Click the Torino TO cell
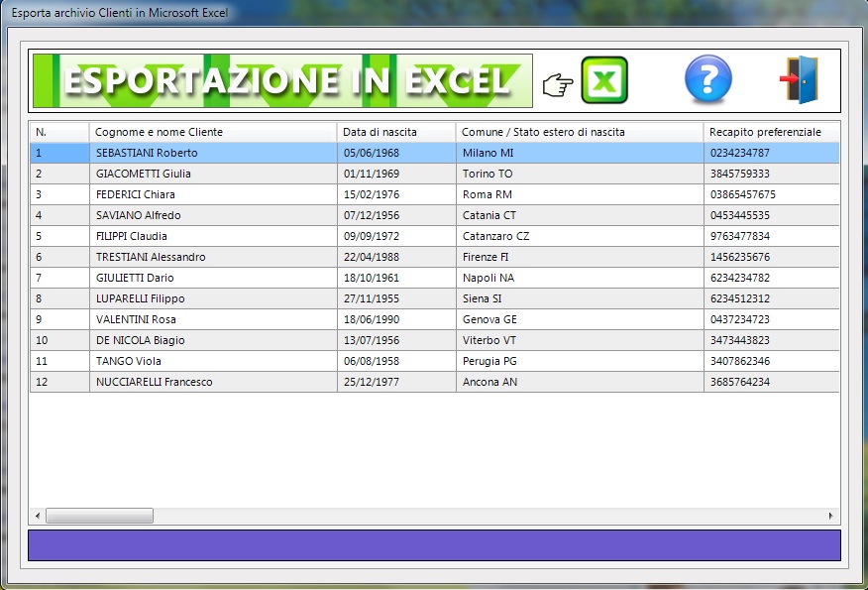The height and width of the screenshot is (590, 868). click(580, 174)
